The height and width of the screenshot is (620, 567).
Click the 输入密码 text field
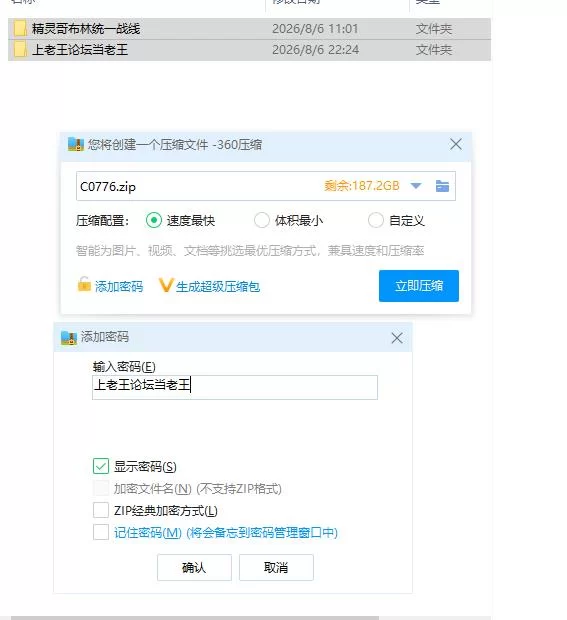pos(235,387)
